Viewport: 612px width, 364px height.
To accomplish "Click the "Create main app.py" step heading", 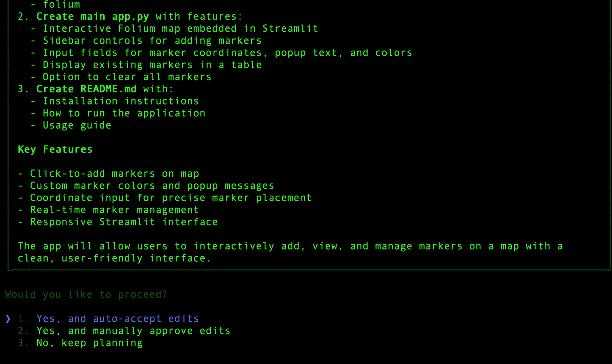I will click(92, 17).
